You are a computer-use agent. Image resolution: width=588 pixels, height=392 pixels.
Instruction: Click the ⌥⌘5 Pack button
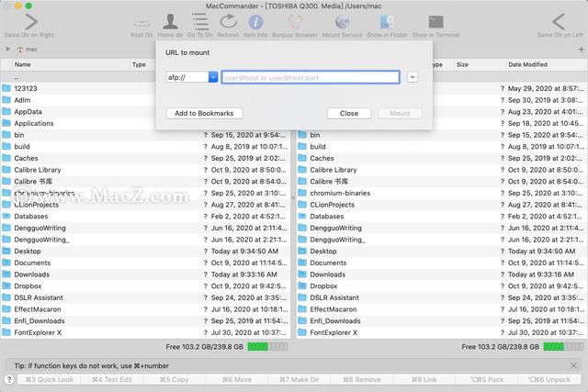tap(486, 379)
